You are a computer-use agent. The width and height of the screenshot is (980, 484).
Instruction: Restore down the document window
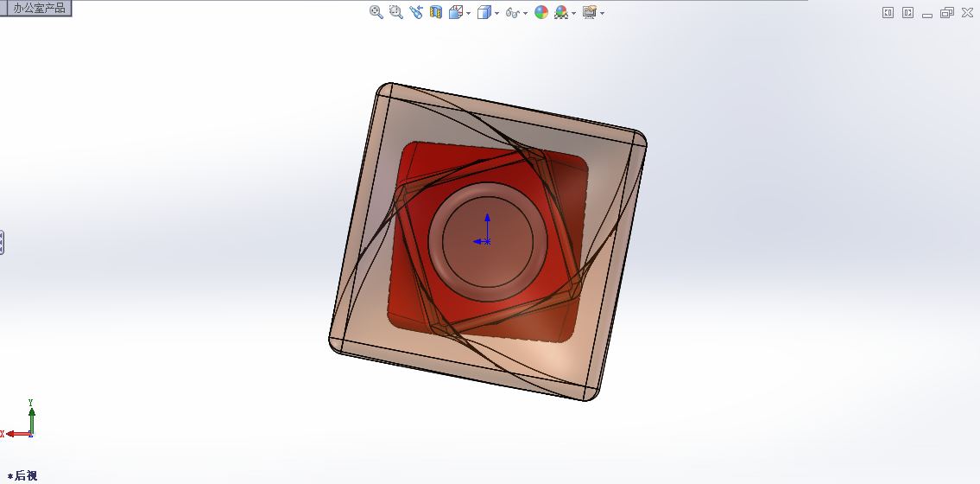click(947, 12)
